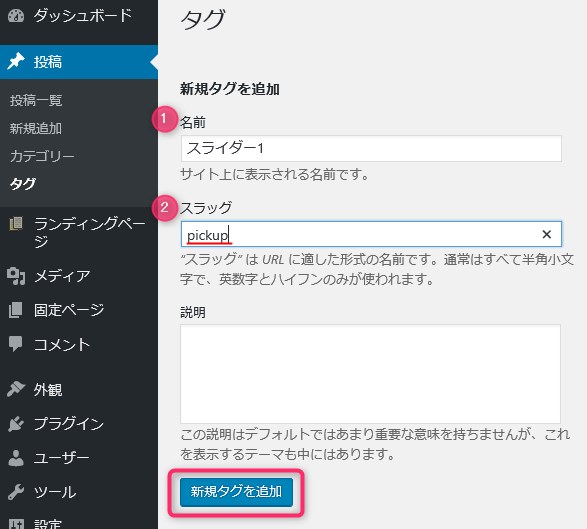Viewport: 587px width, 529px height.
Task: Click the スラッグ field containing pickup
Action: point(371,234)
